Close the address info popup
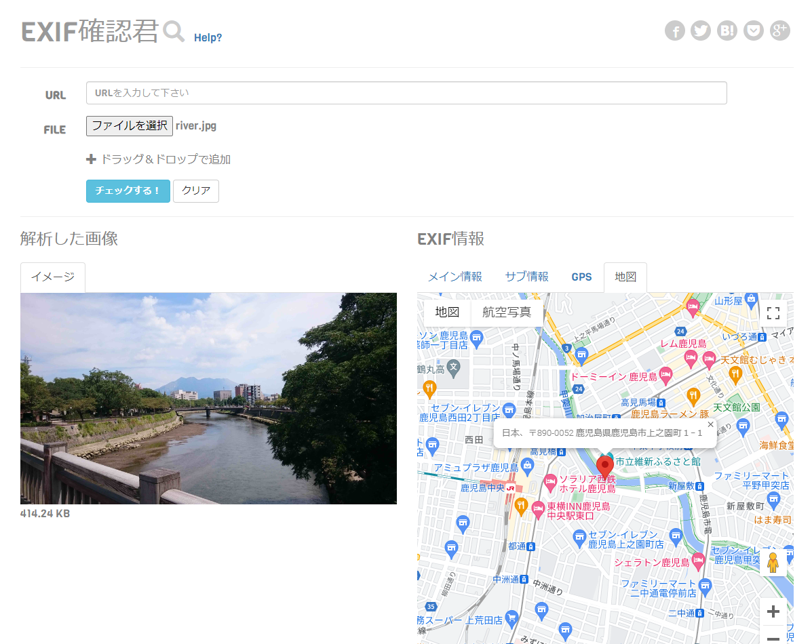The width and height of the screenshot is (812, 644). click(x=710, y=424)
